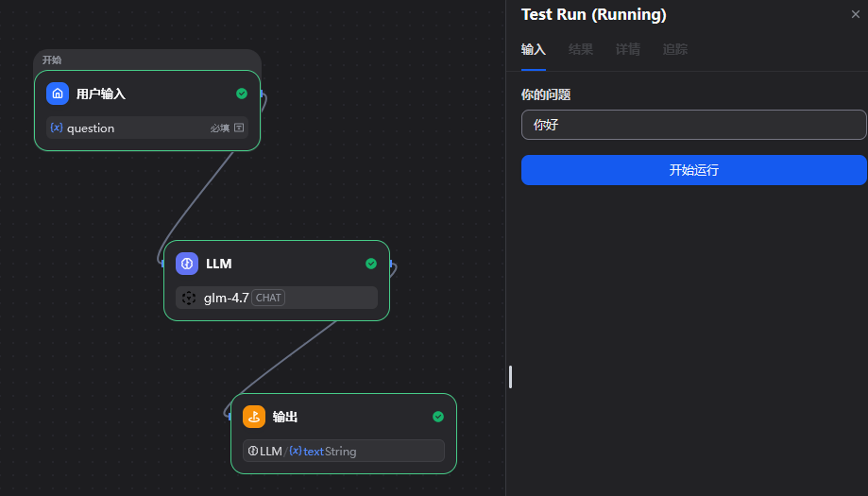Close the Test Run panel
The width and height of the screenshot is (868, 496).
(x=856, y=14)
